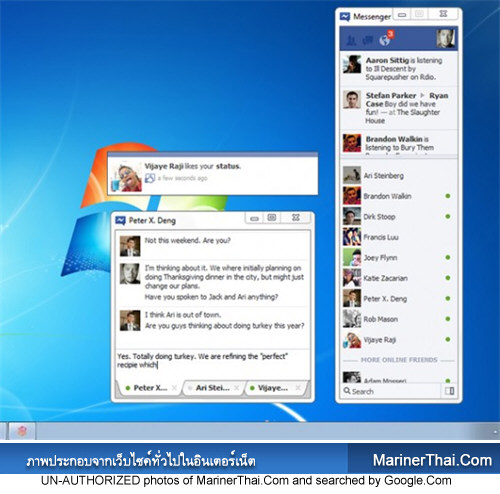Click profile picture in Messenger header

pos(446,39)
